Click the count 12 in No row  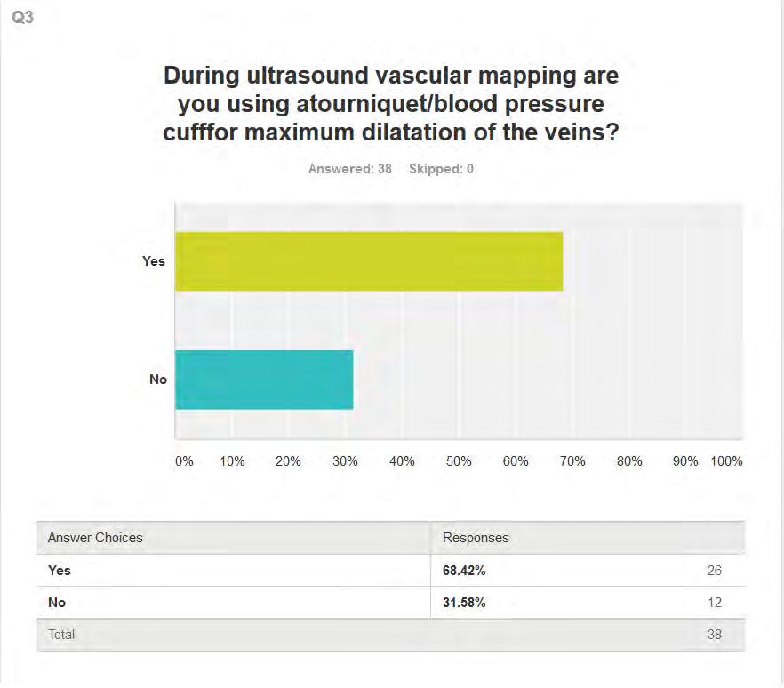coord(715,603)
